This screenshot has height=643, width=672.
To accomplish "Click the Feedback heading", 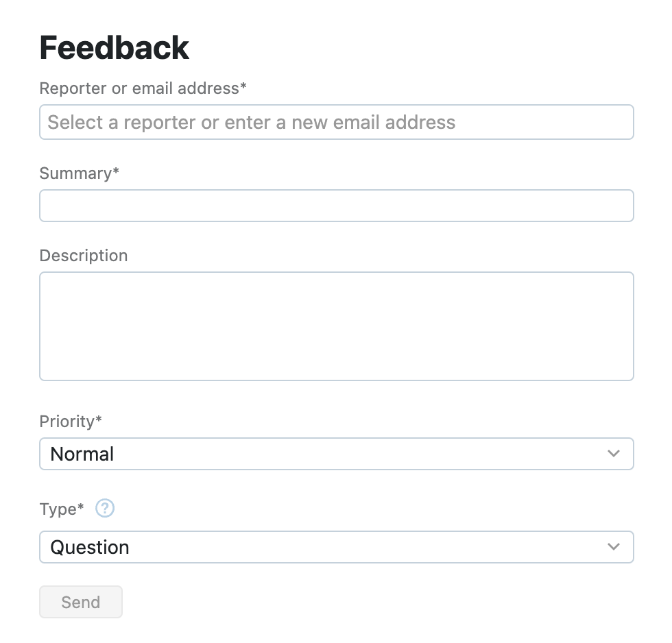I will [115, 48].
